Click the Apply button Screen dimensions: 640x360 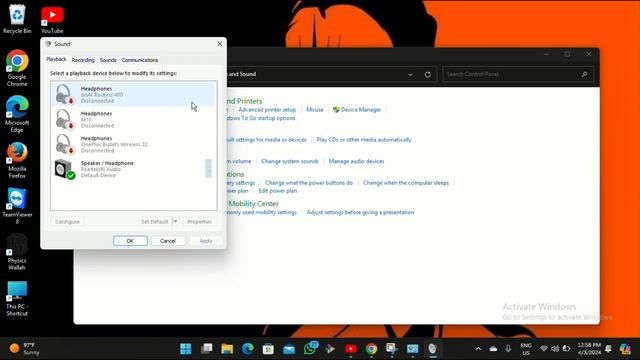tap(206, 241)
